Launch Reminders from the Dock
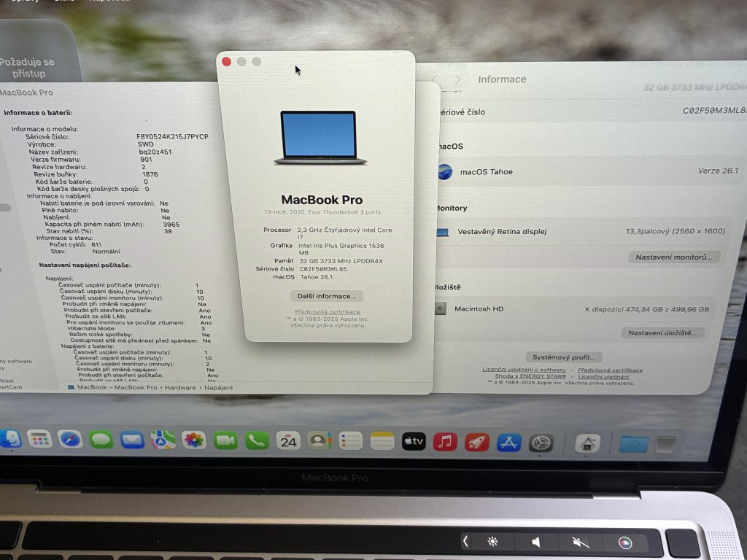 (x=351, y=442)
